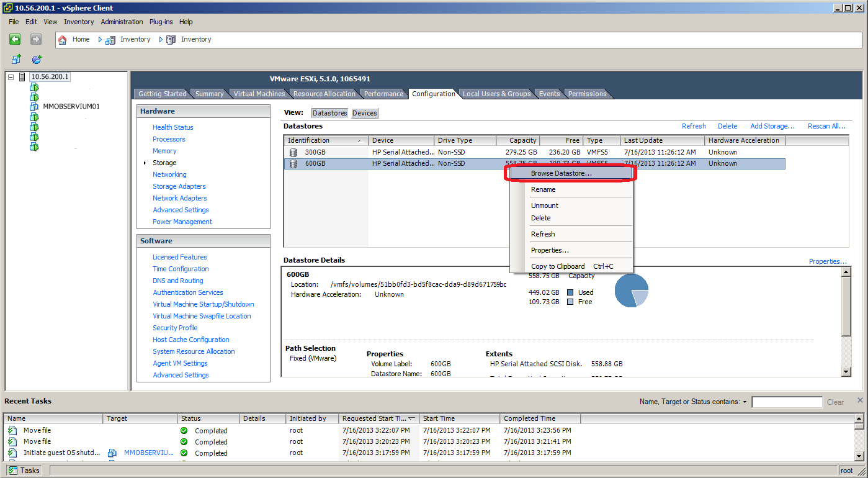The width and height of the screenshot is (868, 478).
Task: Click Datastore Details scrollbar down arrow
Action: click(846, 371)
